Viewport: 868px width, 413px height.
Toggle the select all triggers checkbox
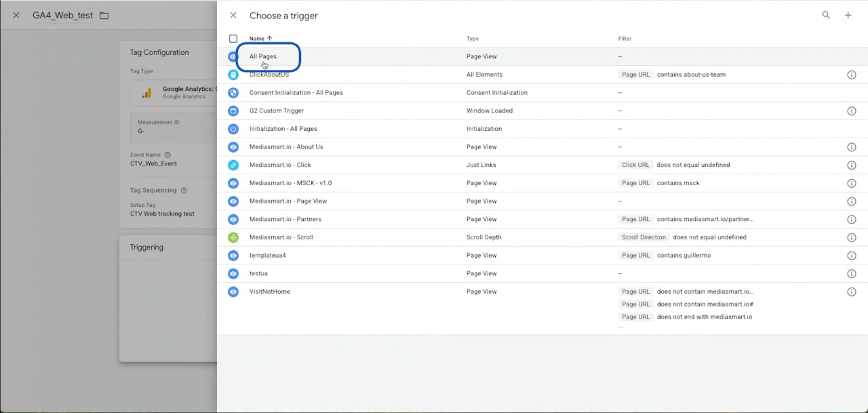(x=233, y=39)
